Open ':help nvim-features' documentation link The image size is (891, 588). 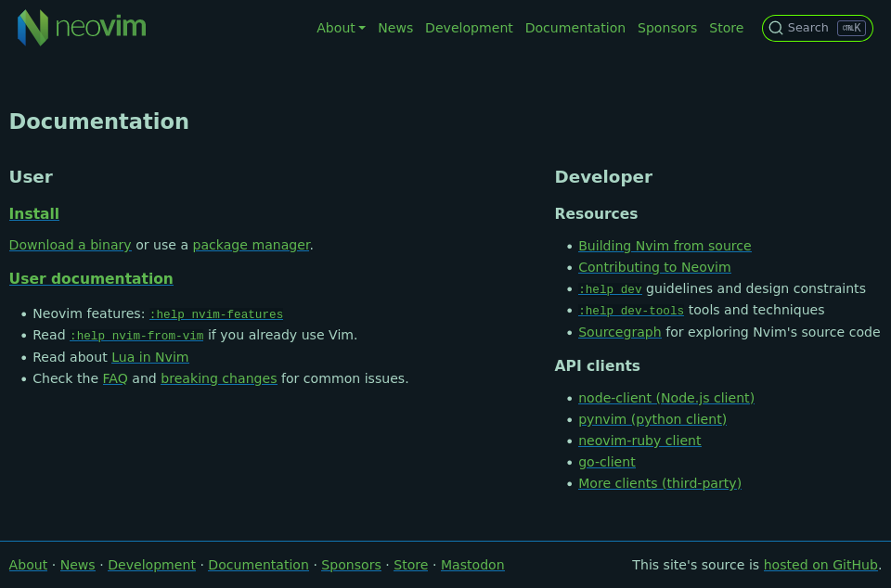point(216,313)
